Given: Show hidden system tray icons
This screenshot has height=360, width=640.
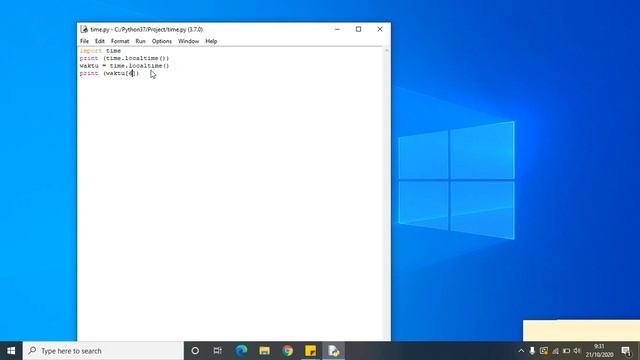Looking at the screenshot, I should click(x=521, y=351).
